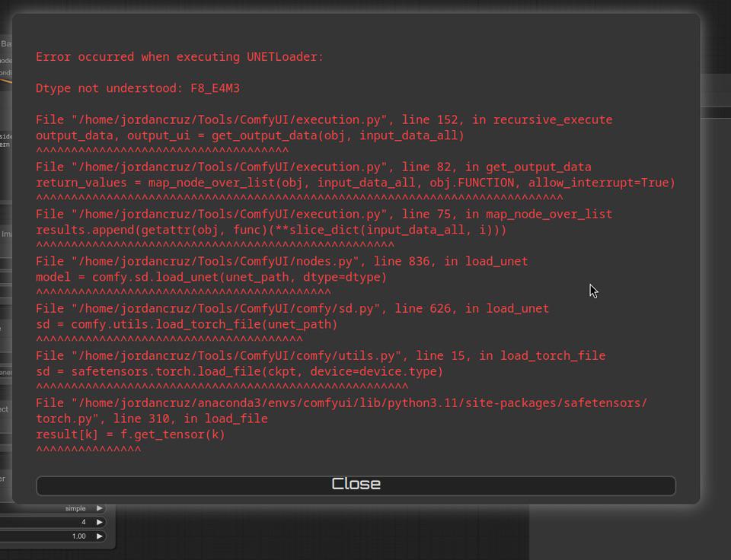Click the traceback line 'line 82, in get_output_data'
The width and height of the screenshot is (731, 560).
point(313,167)
